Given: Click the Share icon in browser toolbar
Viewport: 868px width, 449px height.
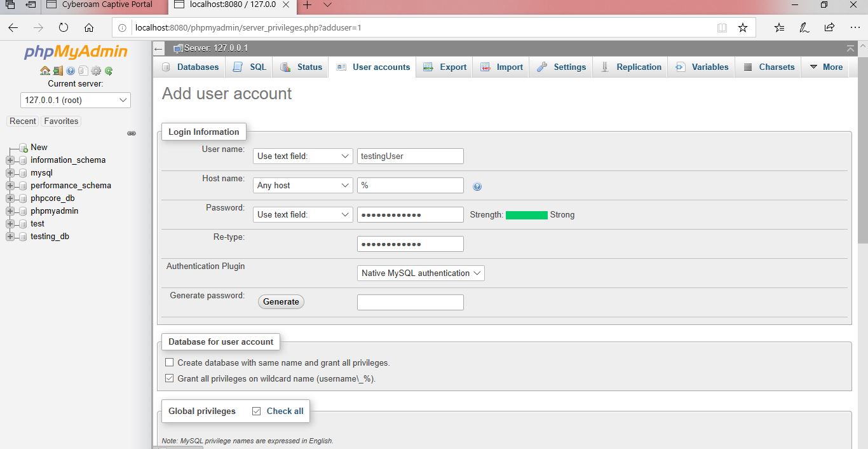Looking at the screenshot, I should point(829,27).
